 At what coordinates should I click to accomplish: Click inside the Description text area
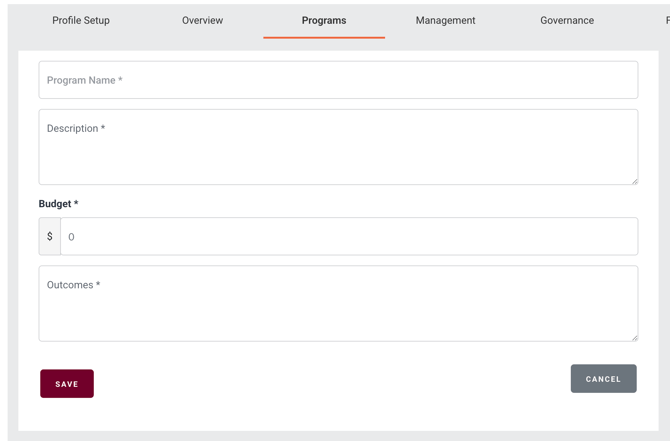pyautogui.click(x=338, y=150)
